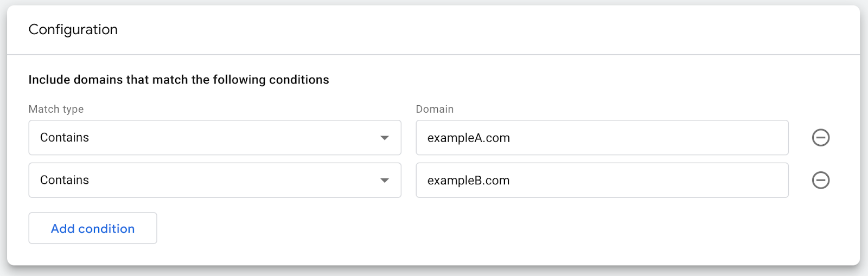868x276 pixels.
Task: Open the second Match type dropdown
Action: 214,180
